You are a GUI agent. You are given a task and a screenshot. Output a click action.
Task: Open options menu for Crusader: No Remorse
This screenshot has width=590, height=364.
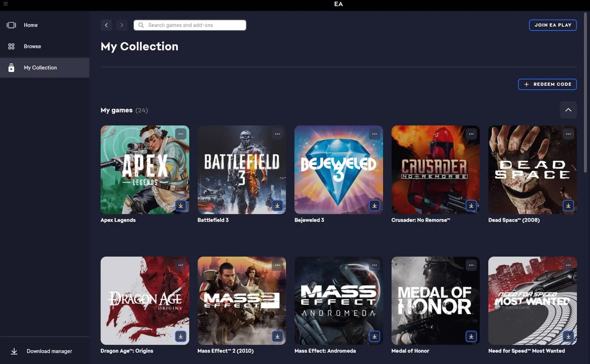[471, 134]
